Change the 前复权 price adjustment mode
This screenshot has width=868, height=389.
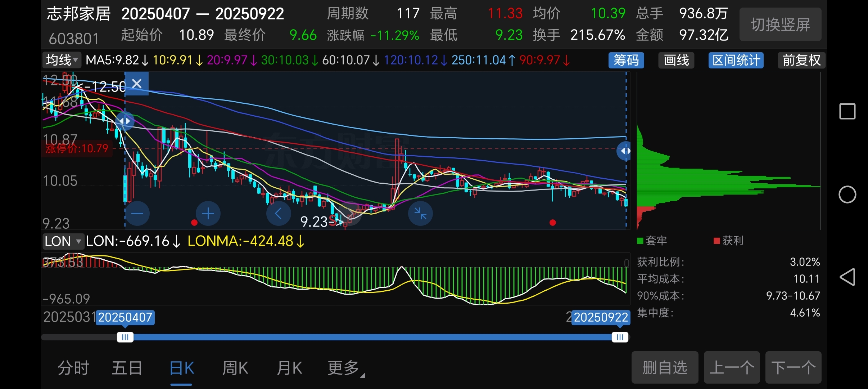(801, 60)
